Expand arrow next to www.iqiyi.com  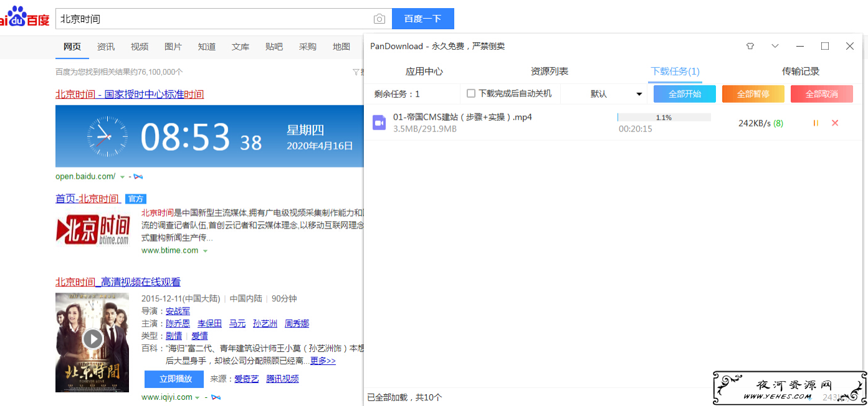click(198, 397)
